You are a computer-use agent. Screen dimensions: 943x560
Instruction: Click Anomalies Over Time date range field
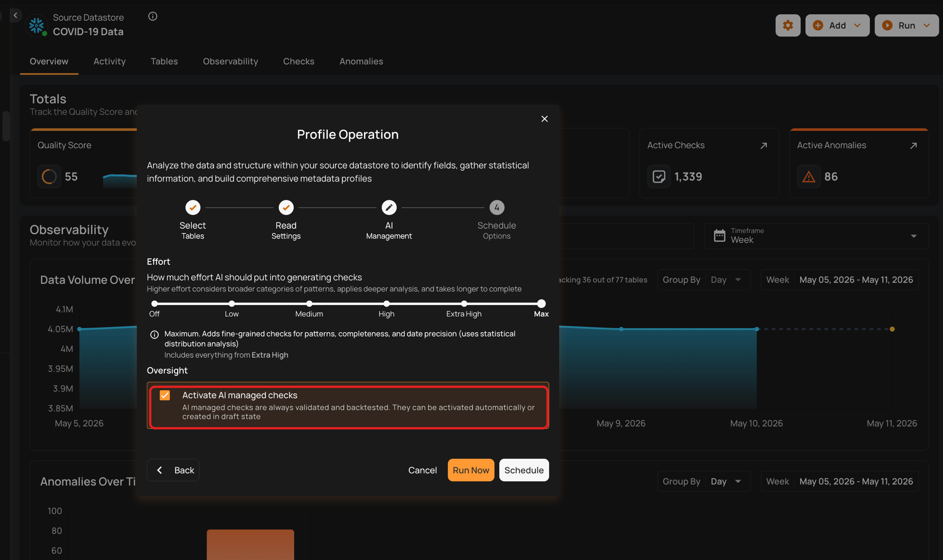pyautogui.click(x=840, y=481)
